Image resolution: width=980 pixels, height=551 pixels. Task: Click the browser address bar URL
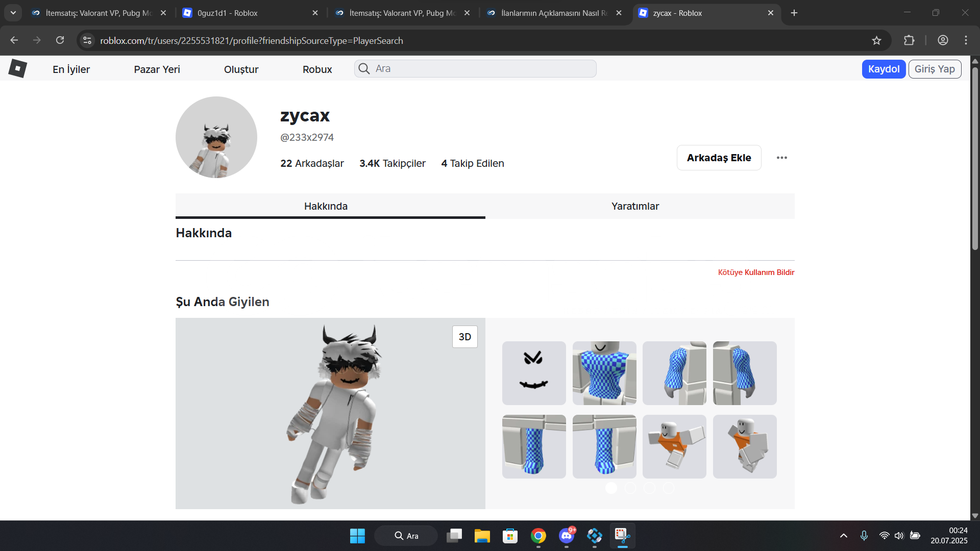[251, 40]
